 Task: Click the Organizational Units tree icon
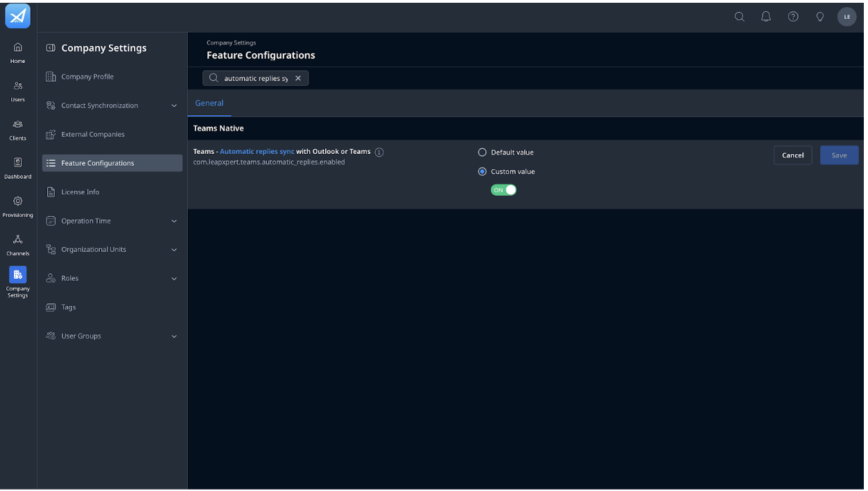click(x=51, y=250)
